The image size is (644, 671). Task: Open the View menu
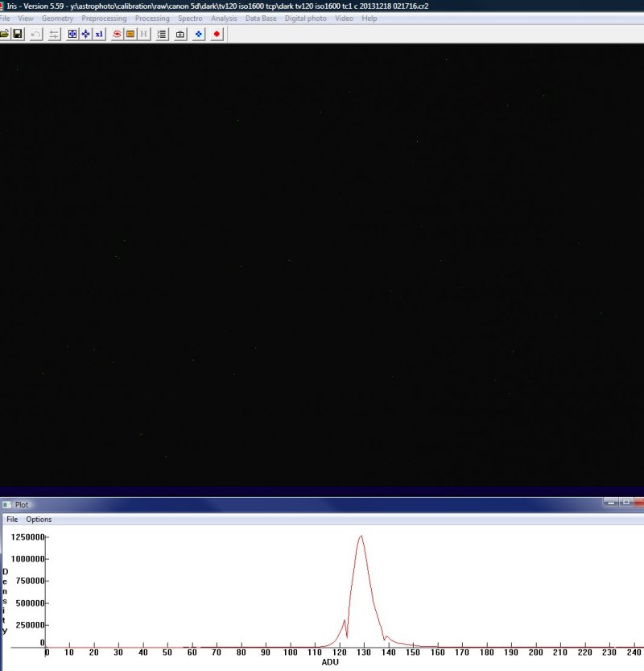click(x=26, y=19)
